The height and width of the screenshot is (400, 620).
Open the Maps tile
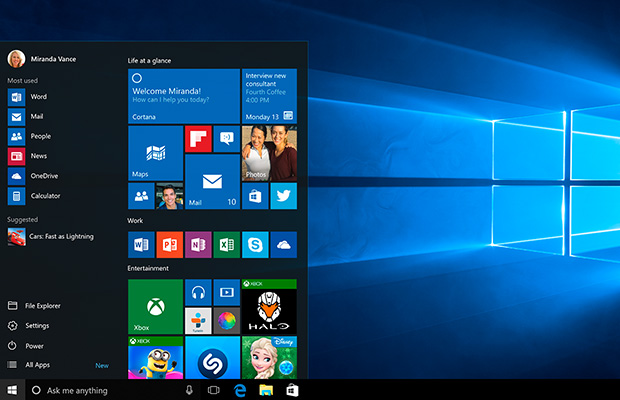click(x=155, y=153)
